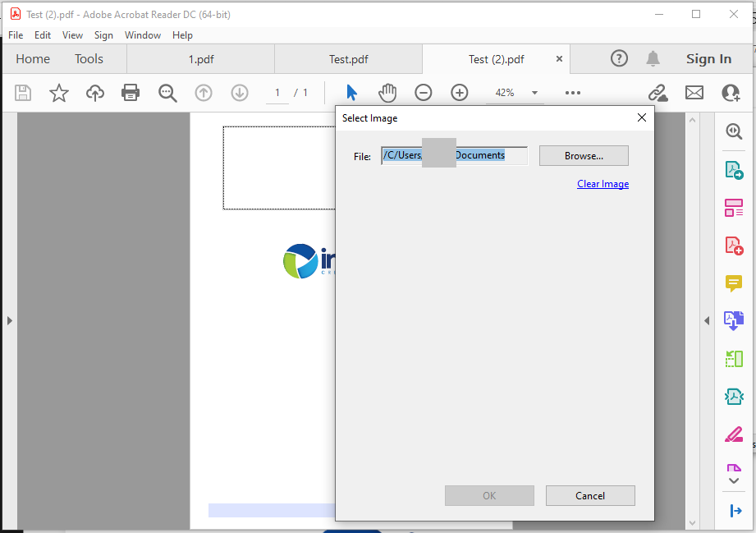Open the zoom level dropdown next to 42%

tap(534, 93)
